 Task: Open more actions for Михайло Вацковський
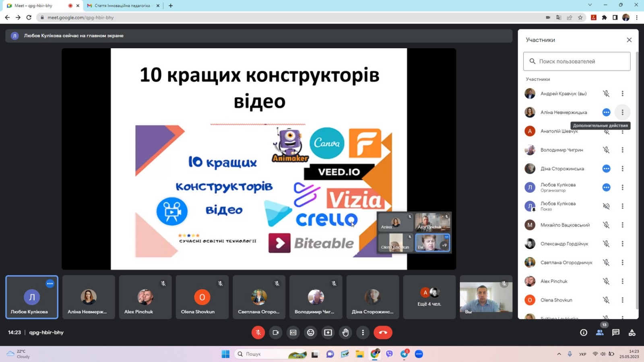pyautogui.click(x=622, y=225)
